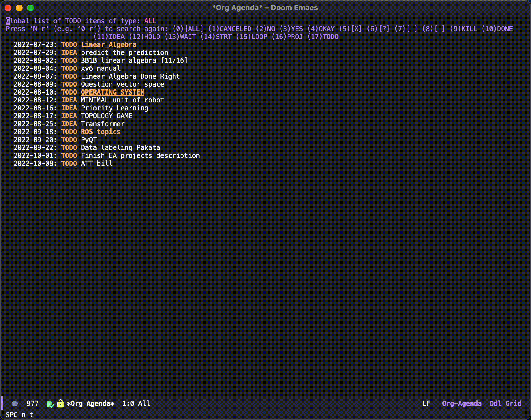
Task: Click the yellow macOS minimize window button
Action: (19, 8)
